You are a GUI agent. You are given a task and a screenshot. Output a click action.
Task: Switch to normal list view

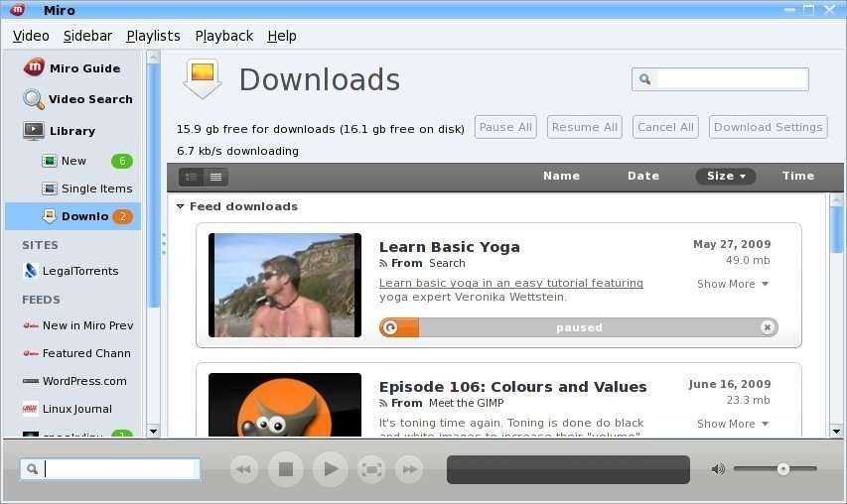191,177
